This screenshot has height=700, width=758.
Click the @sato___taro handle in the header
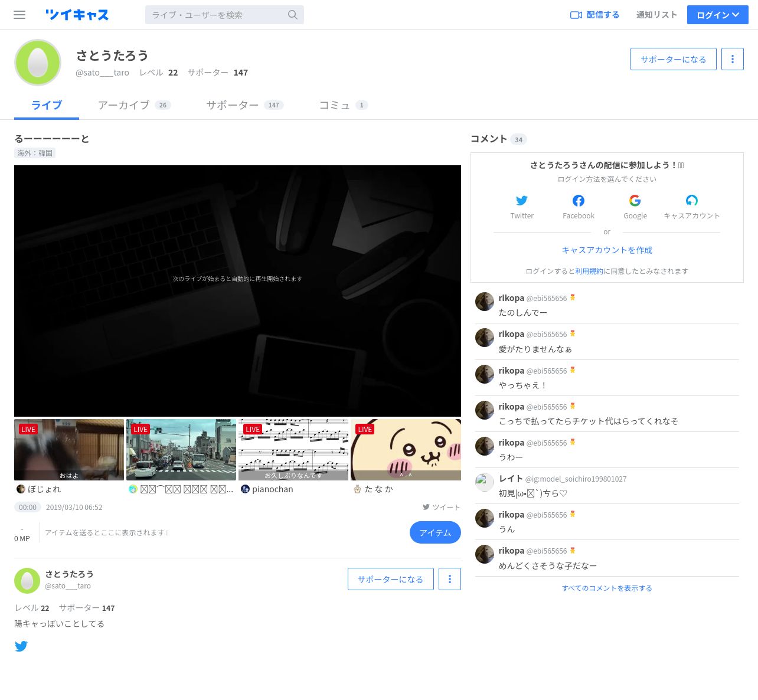click(102, 73)
